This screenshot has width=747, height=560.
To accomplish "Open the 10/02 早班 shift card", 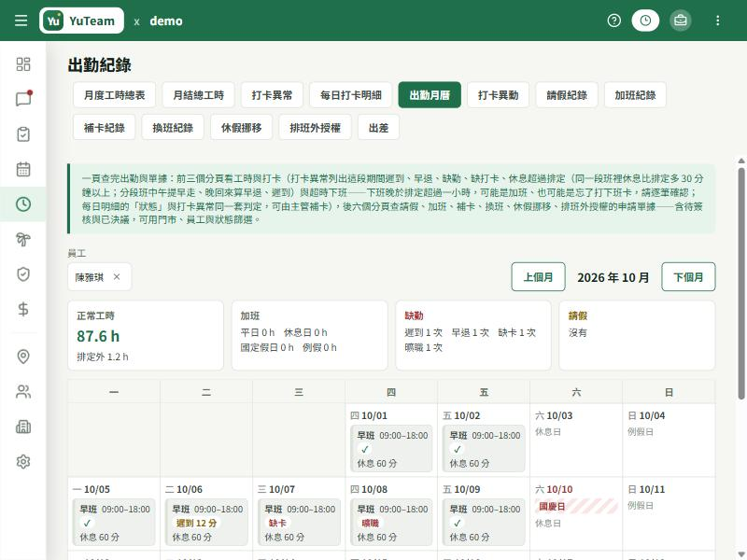I will tap(484, 449).
